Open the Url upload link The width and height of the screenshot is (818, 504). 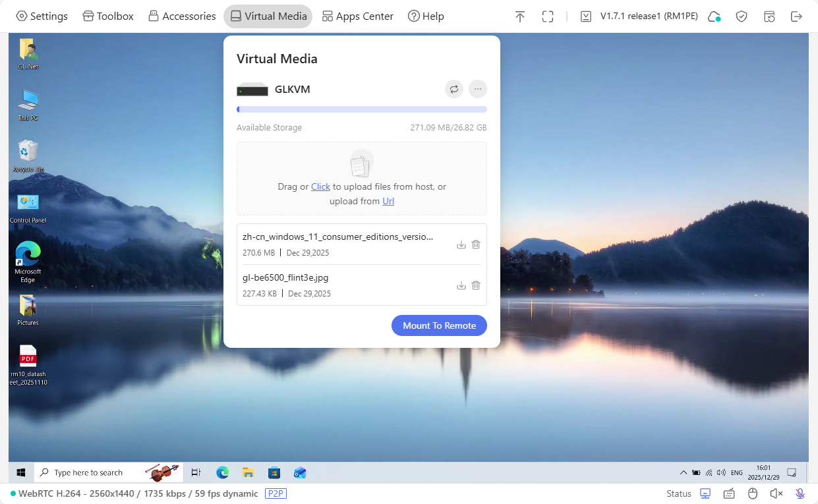pos(388,201)
